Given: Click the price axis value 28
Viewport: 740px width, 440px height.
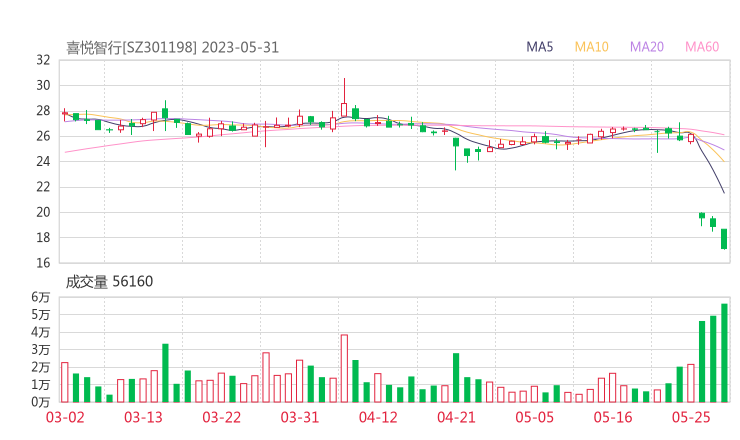Looking at the screenshot, I should (43, 111).
